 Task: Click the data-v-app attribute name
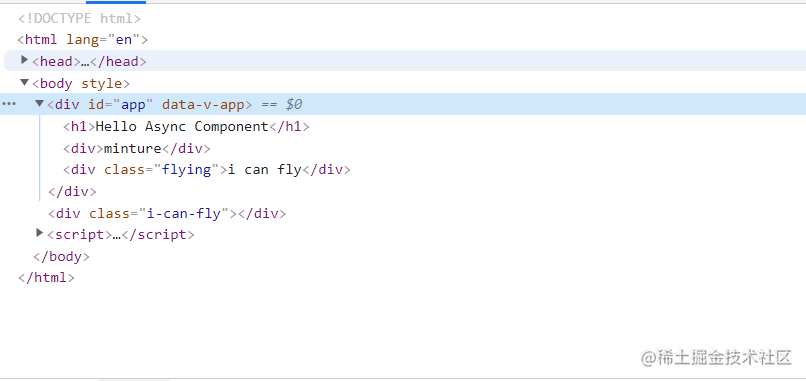pos(203,105)
